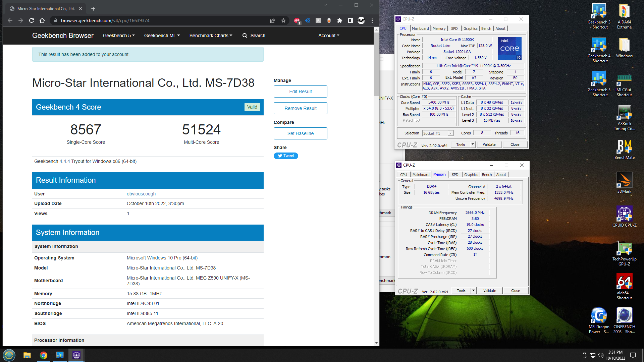
Task: Click the CPU-Z taskbar icon
Action: pyautogui.click(x=76, y=355)
